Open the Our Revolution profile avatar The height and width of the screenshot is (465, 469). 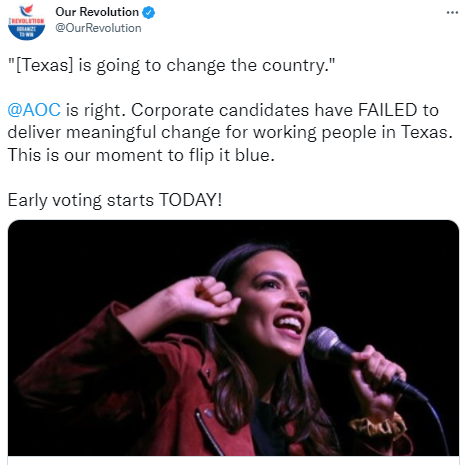[x=26, y=22]
